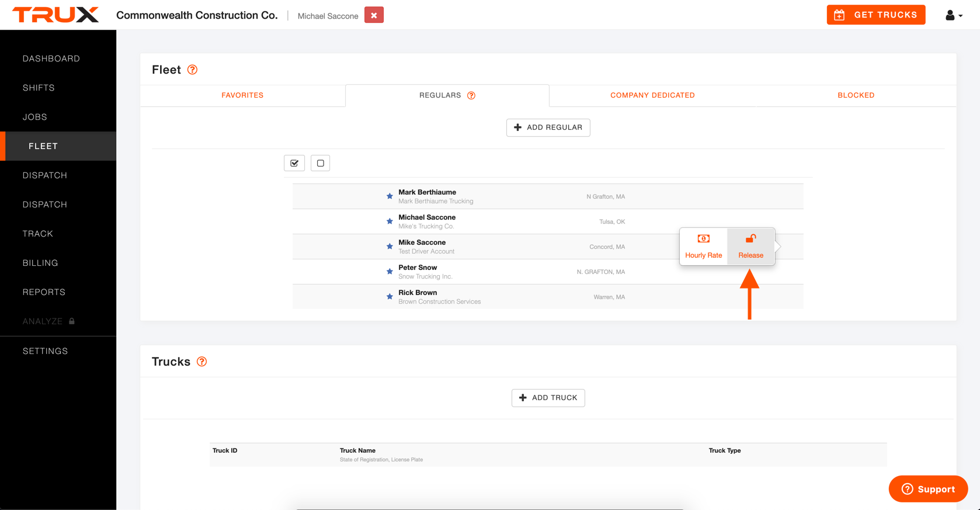This screenshot has height=510, width=980.
Task: Open the Fleet help icon
Action: point(192,70)
